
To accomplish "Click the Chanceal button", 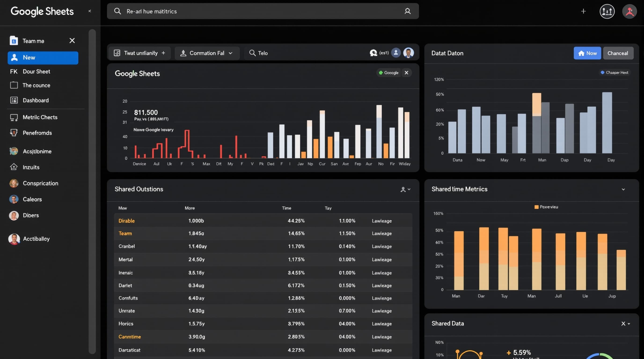I will coord(618,53).
